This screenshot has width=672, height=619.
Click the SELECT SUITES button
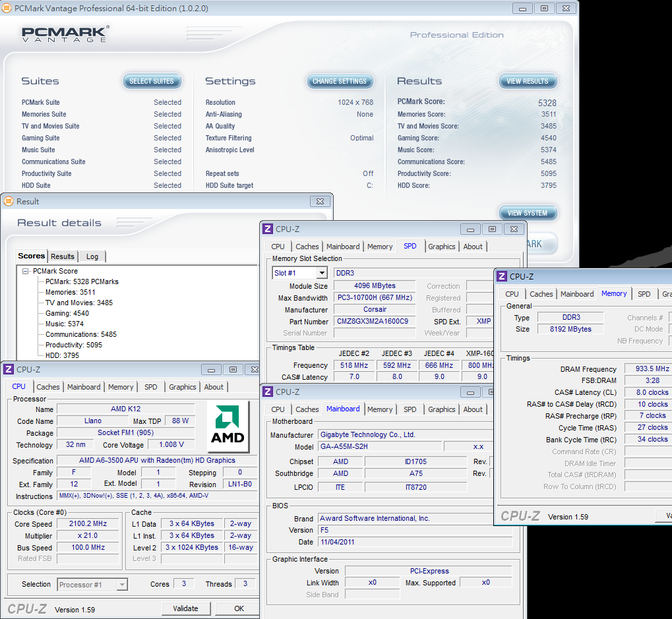tap(152, 81)
